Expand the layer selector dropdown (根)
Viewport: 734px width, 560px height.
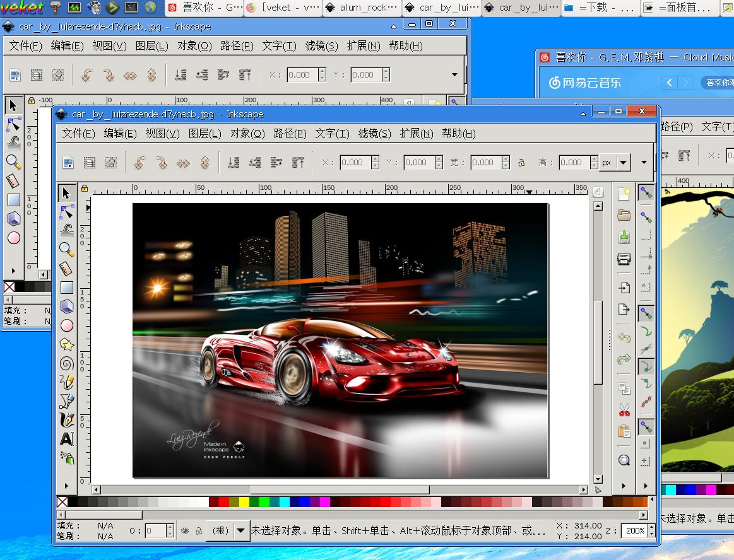[240, 531]
